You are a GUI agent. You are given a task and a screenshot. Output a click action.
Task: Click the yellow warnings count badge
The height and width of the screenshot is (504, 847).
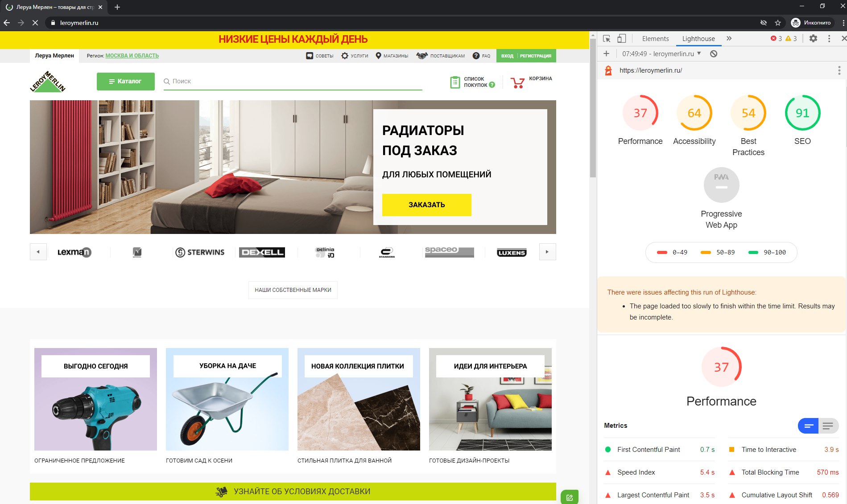coord(791,39)
